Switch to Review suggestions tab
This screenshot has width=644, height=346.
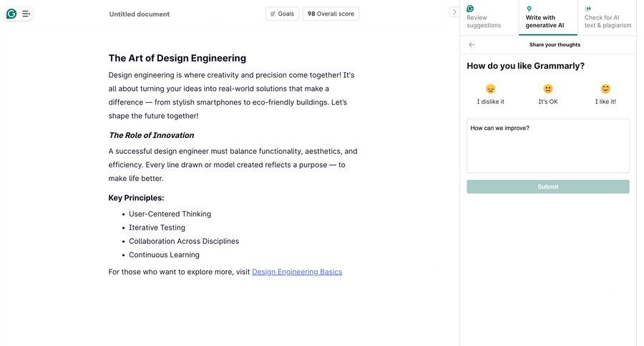point(489,18)
